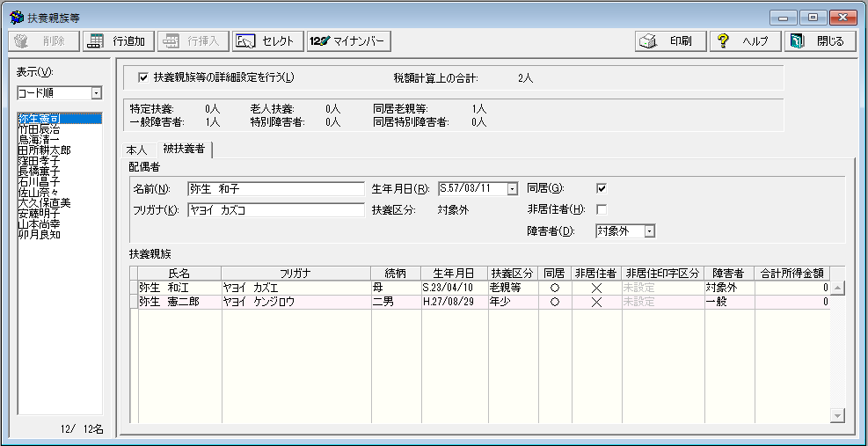Viewport: 868px width, 446px height.
Task: Click the dependents table scrollbar down arrow
Action: [837, 415]
